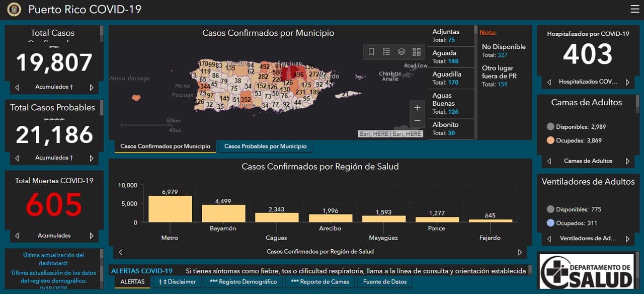Next arrow in Región de Salud chart
This screenshot has height=294, width=644.
(520, 252)
